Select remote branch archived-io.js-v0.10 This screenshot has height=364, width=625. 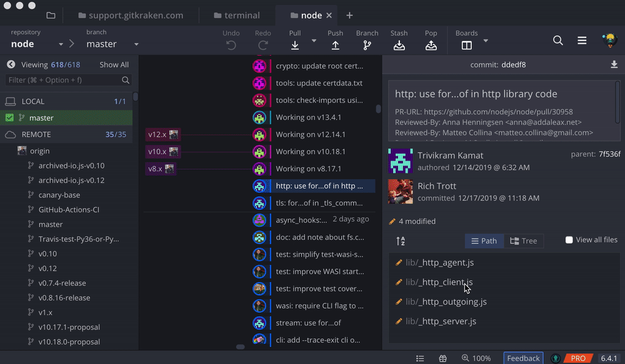click(x=71, y=165)
